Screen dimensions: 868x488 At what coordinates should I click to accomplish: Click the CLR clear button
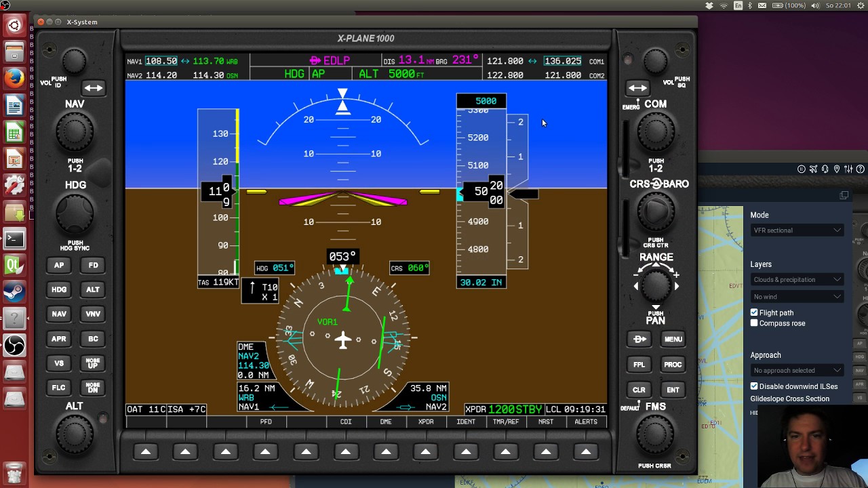[x=639, y=390]
